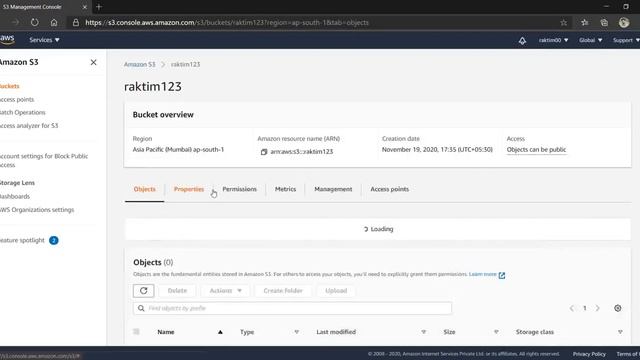Open Storage Lens Dashboards link
The width and height of the screenshot is (640, 360).
15,196
